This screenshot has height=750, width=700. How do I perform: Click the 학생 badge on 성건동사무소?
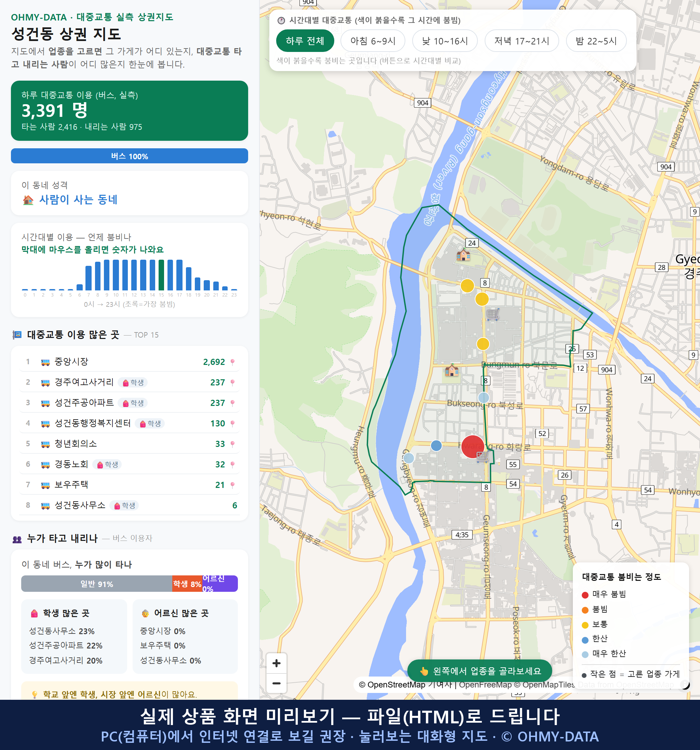[124, 506]
